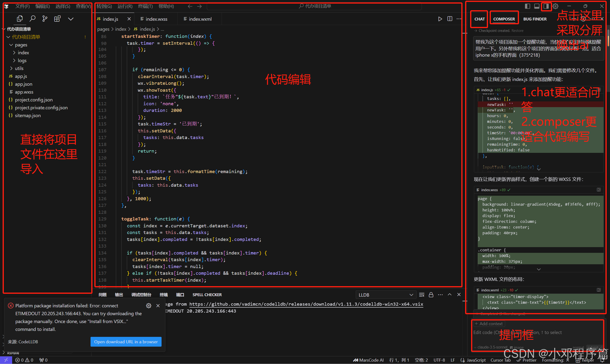
Task: Switch to the index.wxss editor tab
Action: pyautogui.click(x=156, y=19)
